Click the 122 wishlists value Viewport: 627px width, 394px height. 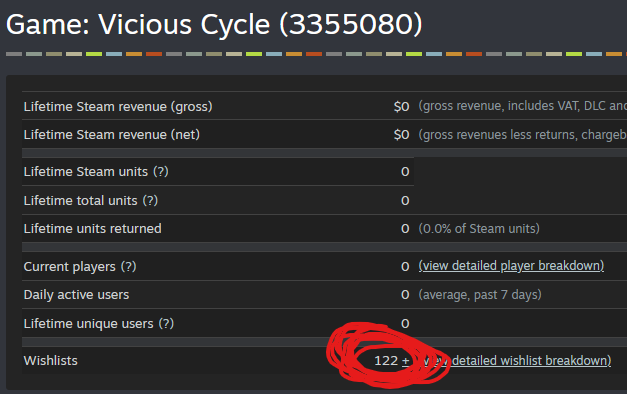pyautogui.click(x=386, y=361)
